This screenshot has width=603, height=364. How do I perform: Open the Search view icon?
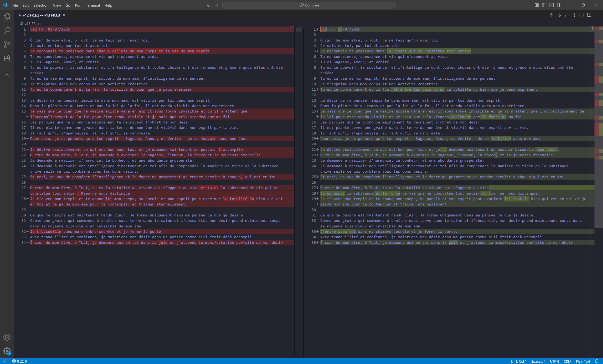pos(7,31)
